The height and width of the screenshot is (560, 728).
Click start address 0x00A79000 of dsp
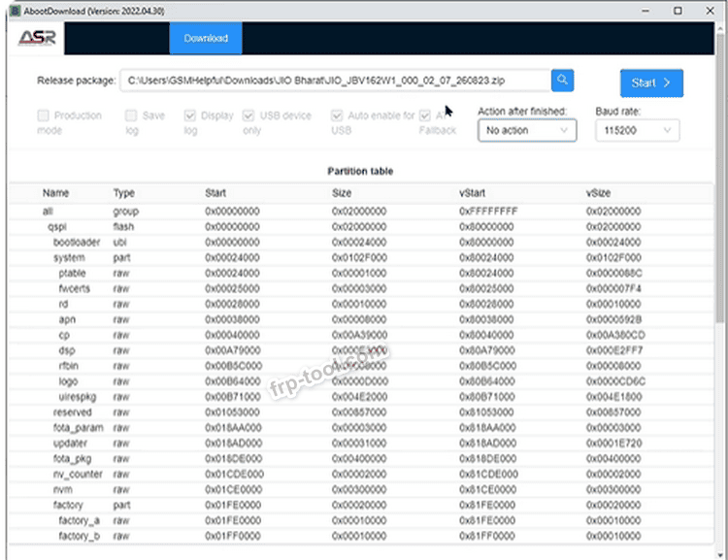coord(233,350)
